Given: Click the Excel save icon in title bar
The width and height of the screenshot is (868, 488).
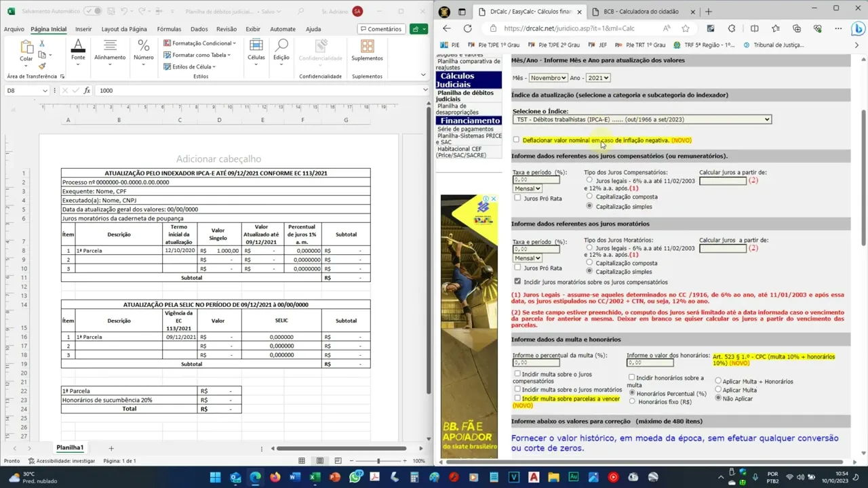Looking at the screenshot, I should click(x=110, y=12).
